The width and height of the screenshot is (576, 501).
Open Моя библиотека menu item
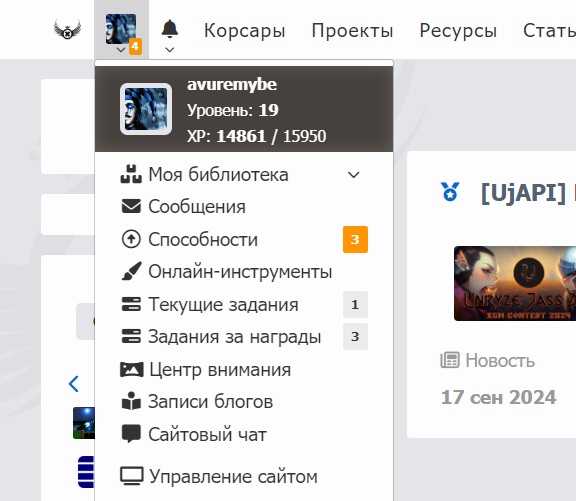point(218,174)
